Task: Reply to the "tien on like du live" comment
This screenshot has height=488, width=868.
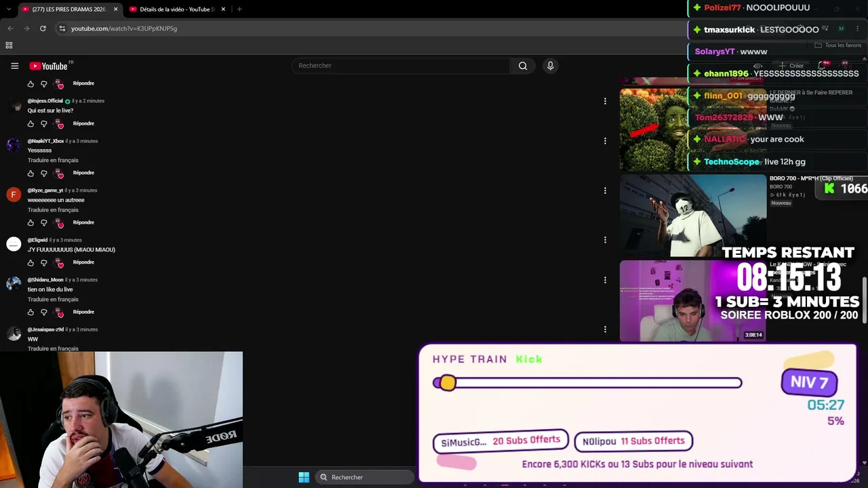Action: (x=83, y=312)
